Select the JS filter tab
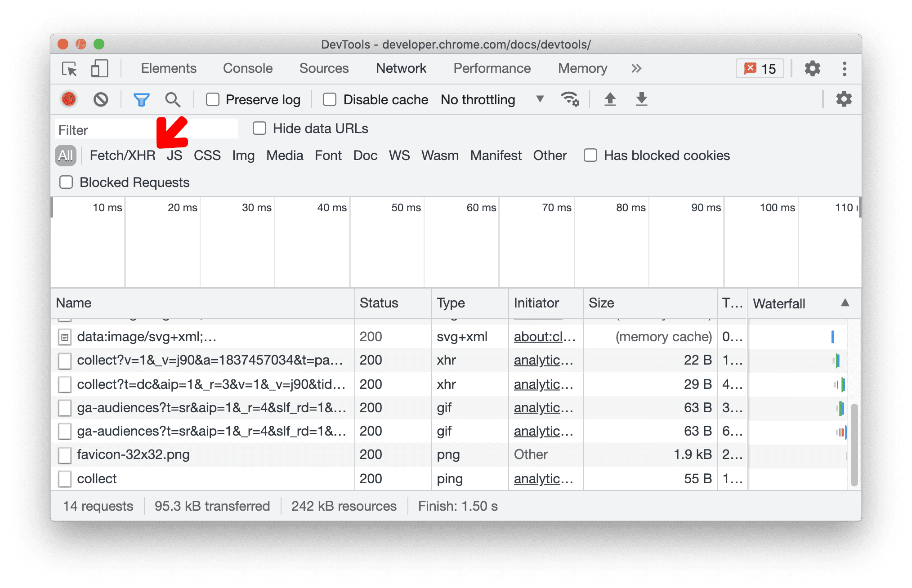Image resolution: width=912 pixels, height=588 pixels. [174, 155]
